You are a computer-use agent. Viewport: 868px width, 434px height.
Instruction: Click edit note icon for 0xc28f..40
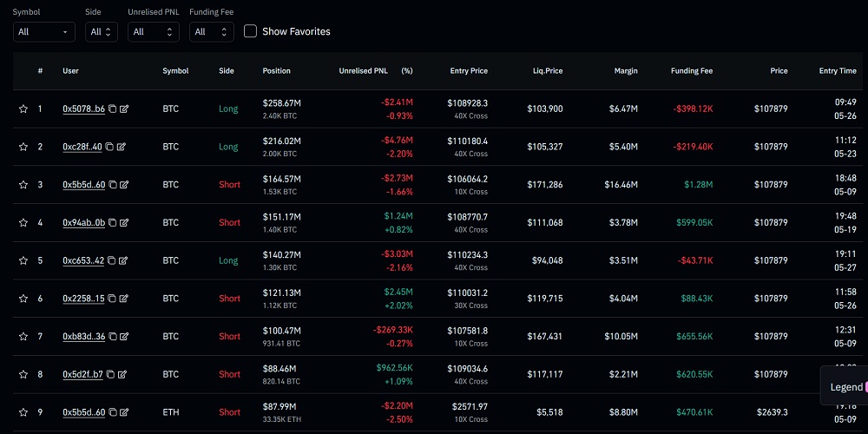(123, 147)
